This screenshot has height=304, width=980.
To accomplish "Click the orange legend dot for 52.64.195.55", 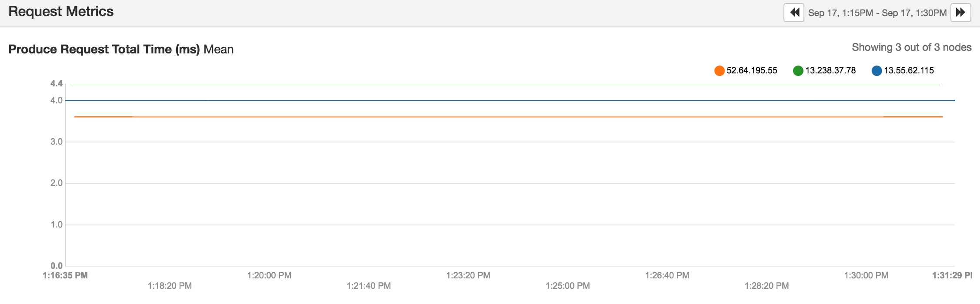I will click(x=720, y=71).
